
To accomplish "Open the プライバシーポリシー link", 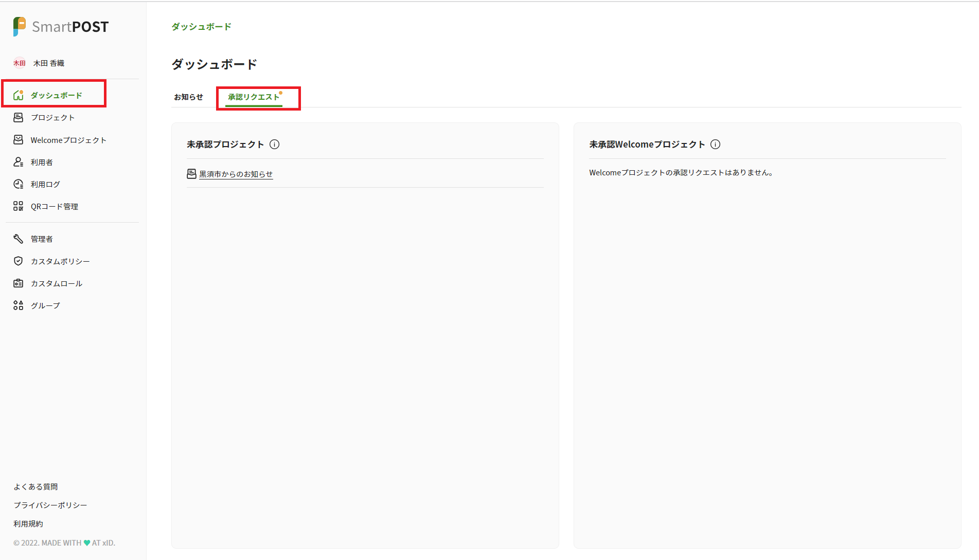I will coord(50,505).
